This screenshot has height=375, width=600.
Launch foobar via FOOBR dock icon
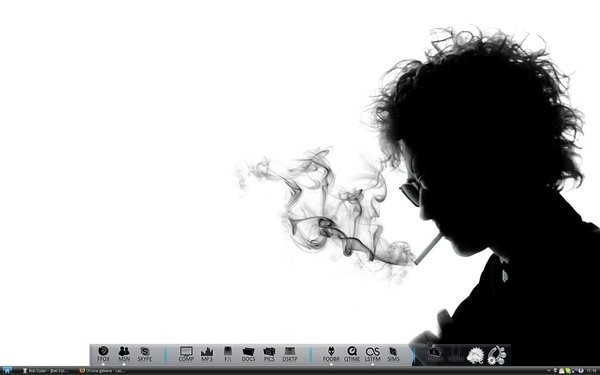[x=331, y=354]
